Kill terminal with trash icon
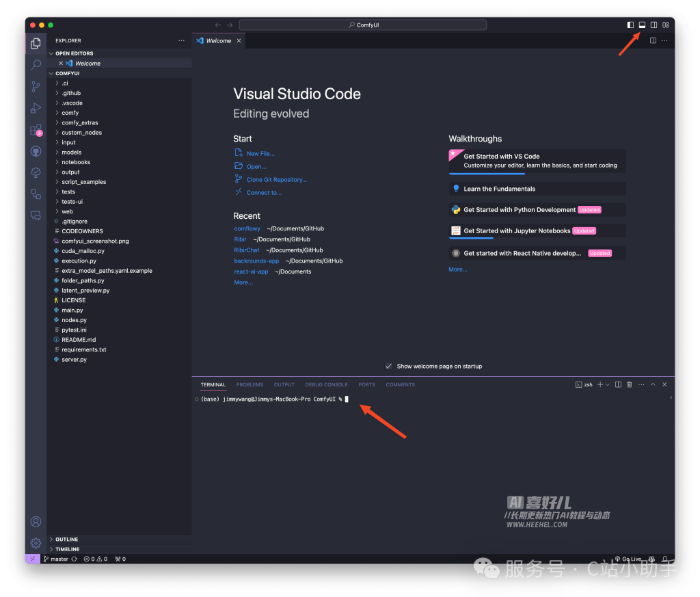Screen dimensions: 700x597 (x=630, y=384)
